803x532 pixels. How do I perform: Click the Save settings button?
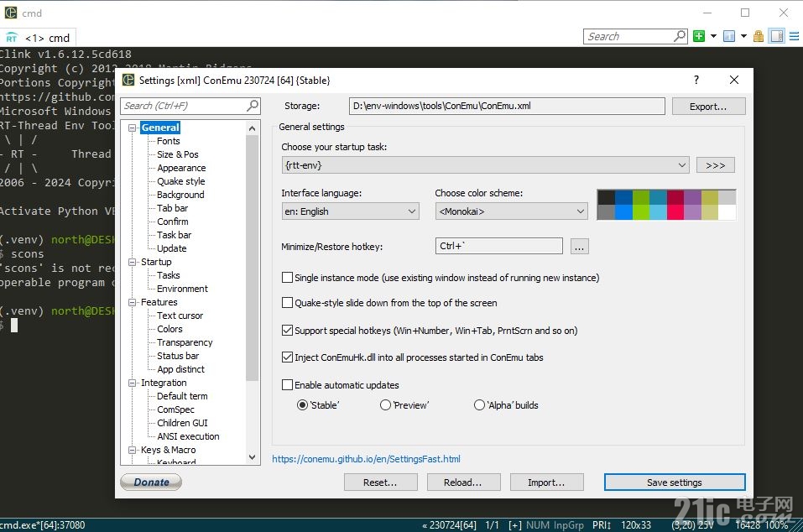point(675,482)
